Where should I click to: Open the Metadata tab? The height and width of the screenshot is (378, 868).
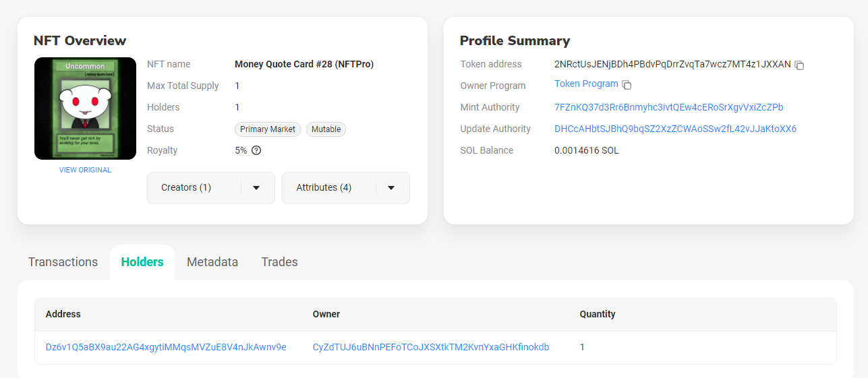click(x=212, y=262)
